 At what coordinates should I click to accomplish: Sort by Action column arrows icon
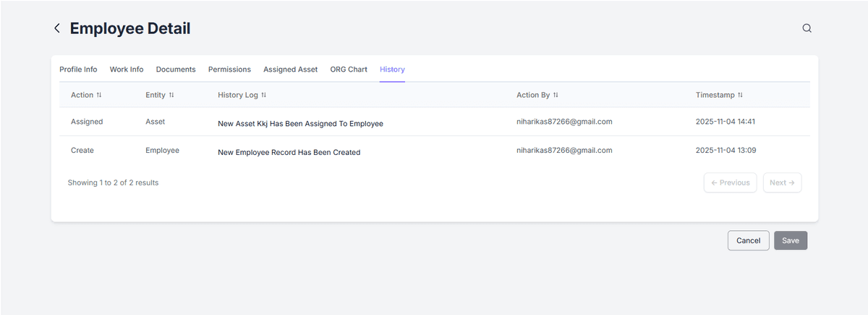pyautogui.click(x=99, y=95)
